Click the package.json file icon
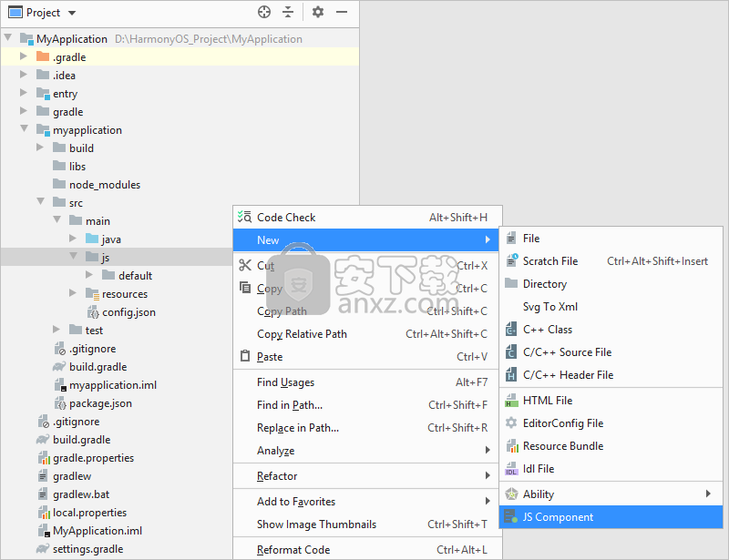Image resolution: width=729 pixels, height=560 pixels. 60,402
